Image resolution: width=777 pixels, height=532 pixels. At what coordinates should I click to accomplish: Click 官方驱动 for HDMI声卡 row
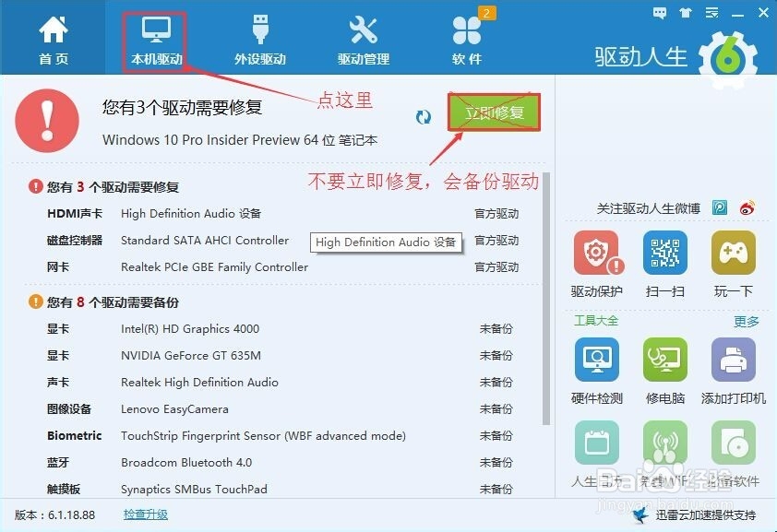point(496,214)
